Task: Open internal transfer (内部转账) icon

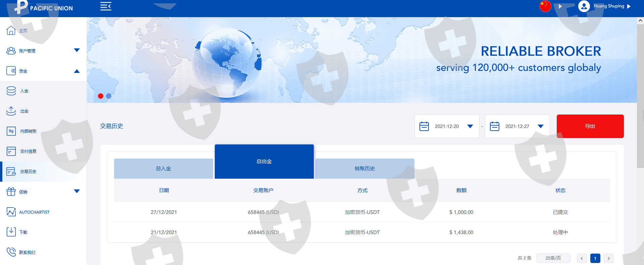Action: 11,131
